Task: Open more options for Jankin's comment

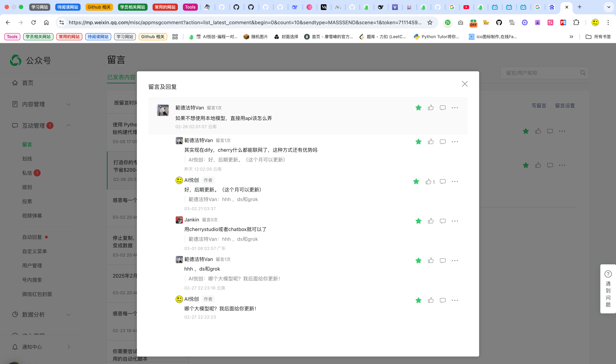Action: point(455,221)
